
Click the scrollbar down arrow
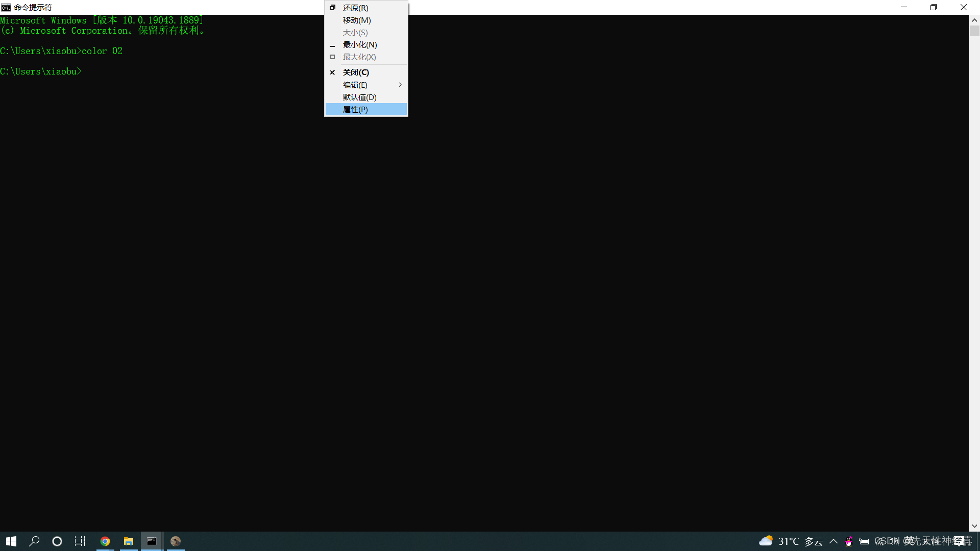[x=974, y=526]
